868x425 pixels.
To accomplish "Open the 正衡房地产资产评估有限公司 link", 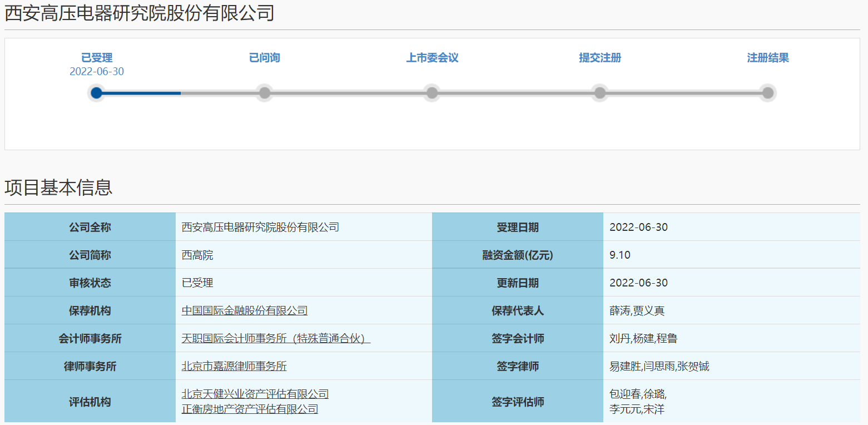I will point(250,409).
